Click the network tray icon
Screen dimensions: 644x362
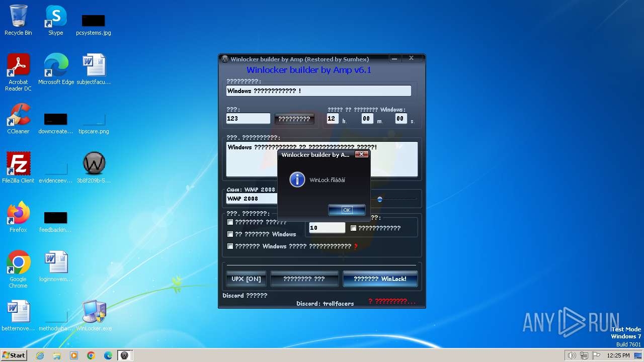(x=584, y=355)
